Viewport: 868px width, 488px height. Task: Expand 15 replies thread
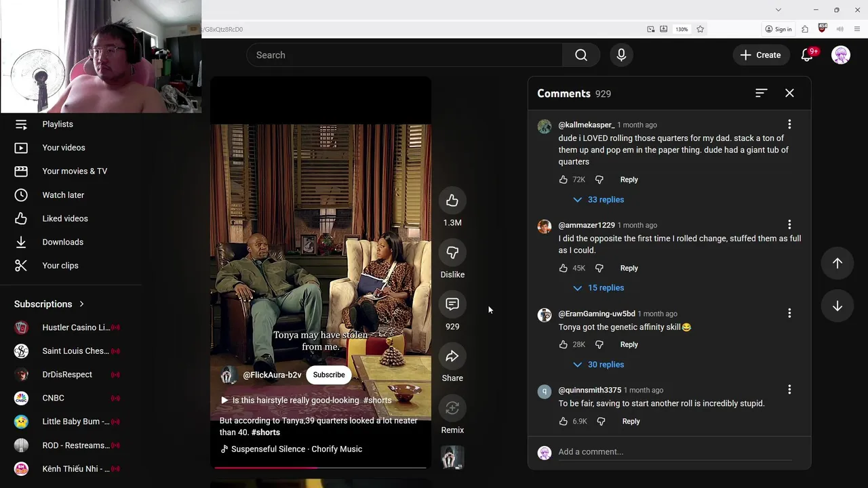click(x=598, y=288)
